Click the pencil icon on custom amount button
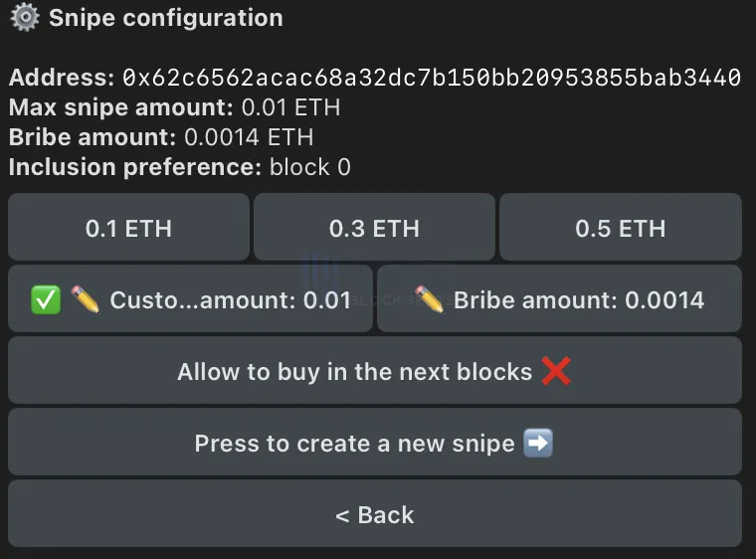756x559 pixels. pyautogui.click(x=86, y=299)
